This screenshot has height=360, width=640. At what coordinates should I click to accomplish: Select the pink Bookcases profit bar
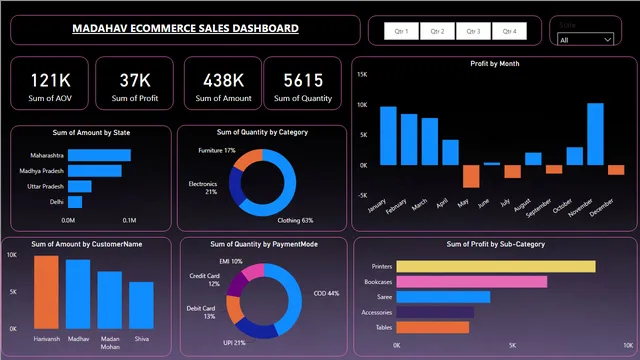pyautogui.click(x=472, y=282)
